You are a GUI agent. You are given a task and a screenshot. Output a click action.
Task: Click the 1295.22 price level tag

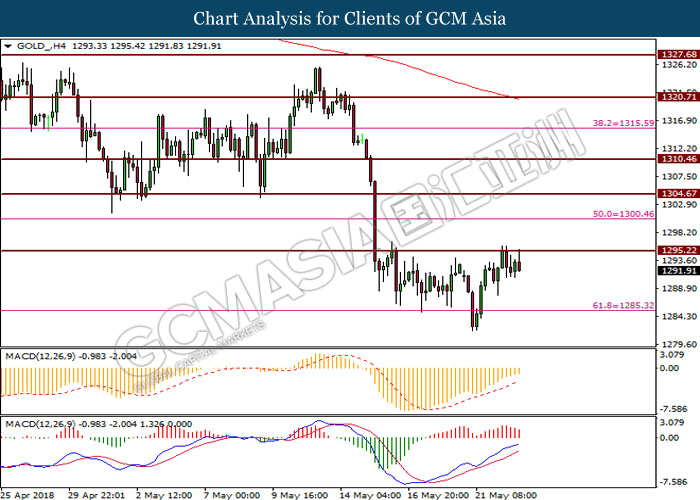pyautogui.click(x=679, y=250)
